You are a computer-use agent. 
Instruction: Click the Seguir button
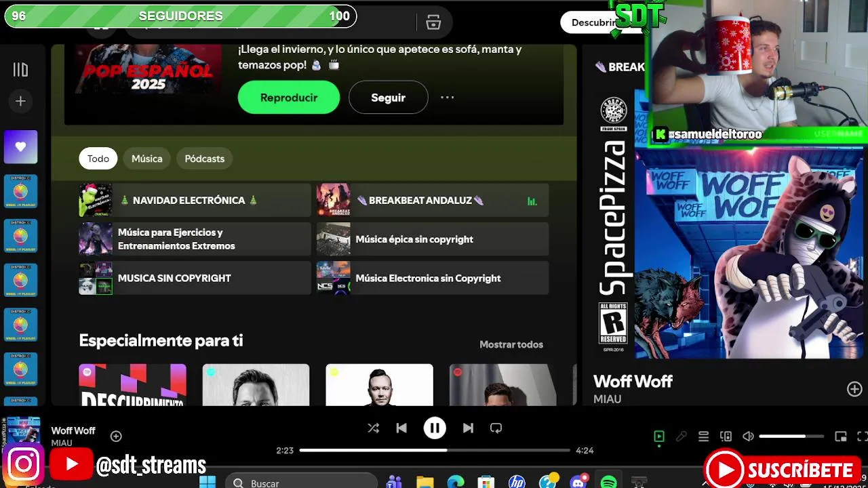[388, 98]
